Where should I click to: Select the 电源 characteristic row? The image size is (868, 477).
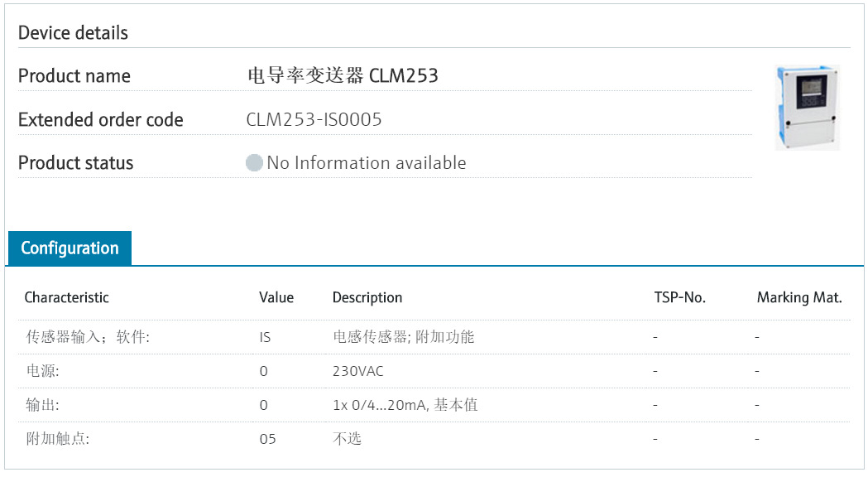click(x=434, y=371)
